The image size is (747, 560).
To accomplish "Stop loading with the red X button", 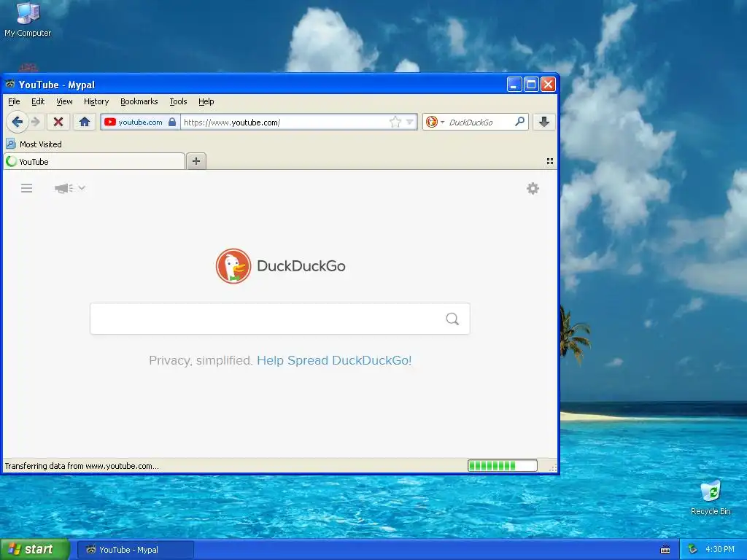I will [58, 122].
